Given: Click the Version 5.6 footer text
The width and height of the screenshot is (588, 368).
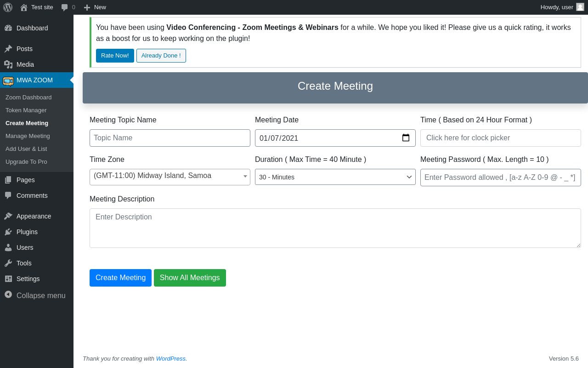Looking at the screenshot, I should (x=564, y=359).
